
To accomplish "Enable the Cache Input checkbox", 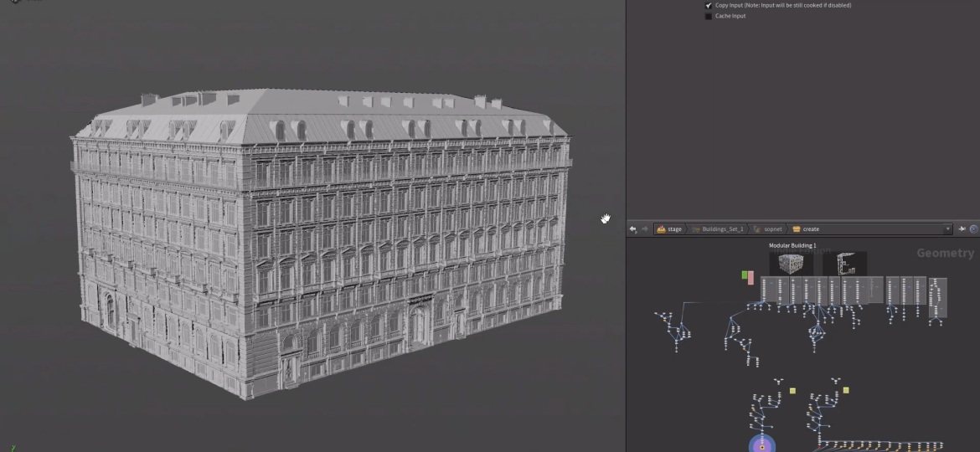I will pyautogui.click(x=709, y=16).
